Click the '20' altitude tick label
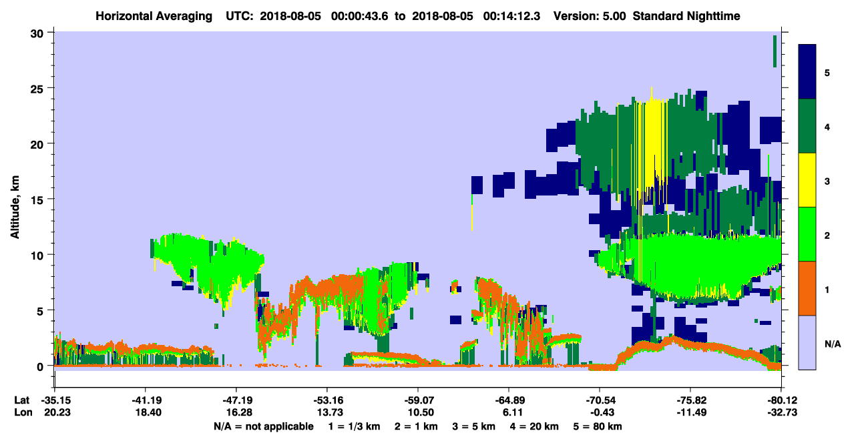 (x=39, y=144)
